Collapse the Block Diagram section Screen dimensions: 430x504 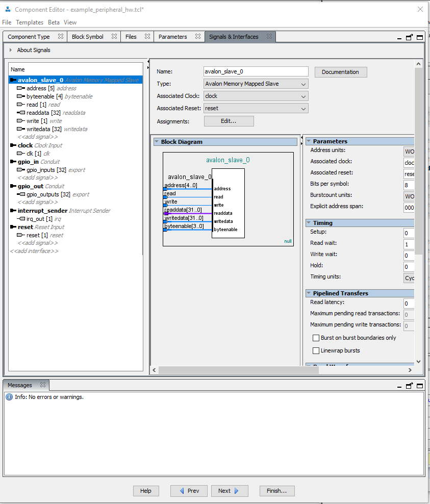pos(157,142)
